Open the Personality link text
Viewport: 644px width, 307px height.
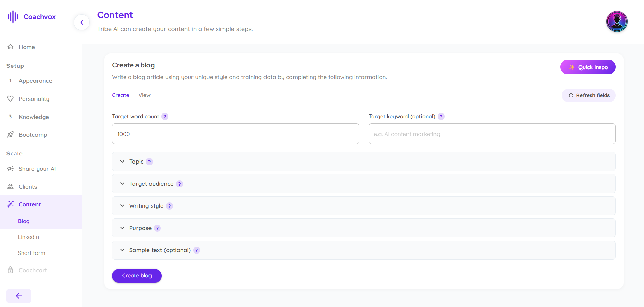pos(34,99)
